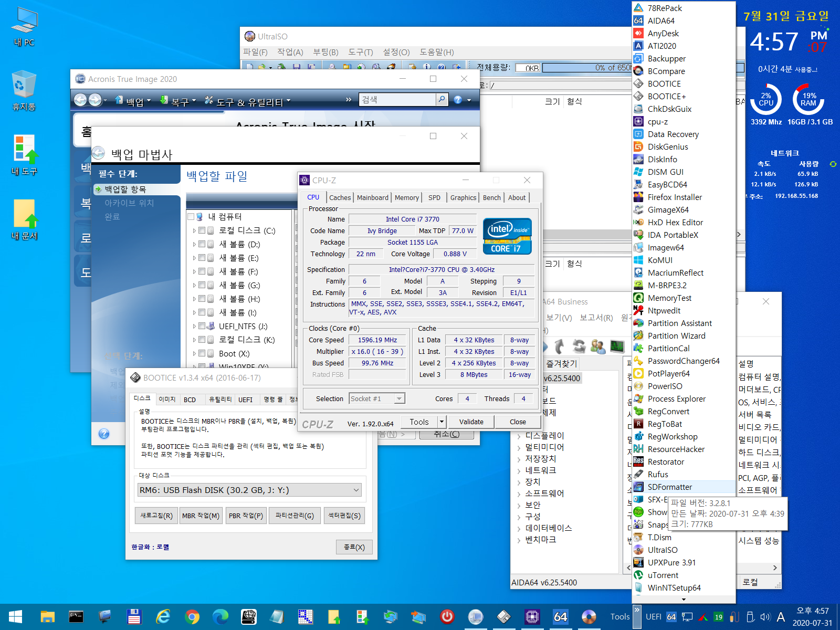840x630 pixels.
Task: Click the volume icon in system tray
Action: click(765, 617)
